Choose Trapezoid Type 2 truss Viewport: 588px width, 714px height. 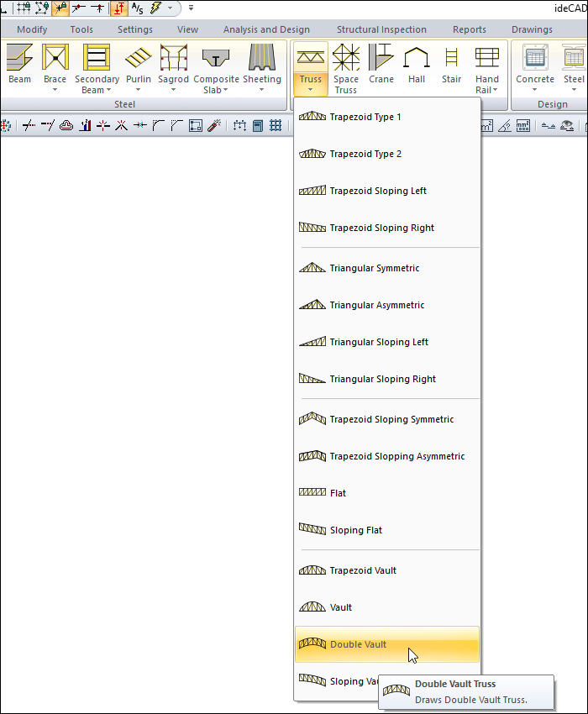pyautogui.click(x=387, y=154)
